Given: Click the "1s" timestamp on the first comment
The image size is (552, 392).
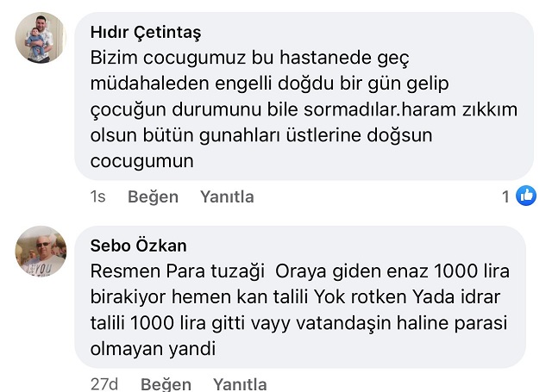Looking at the screenshot, I should coord(98,197).
